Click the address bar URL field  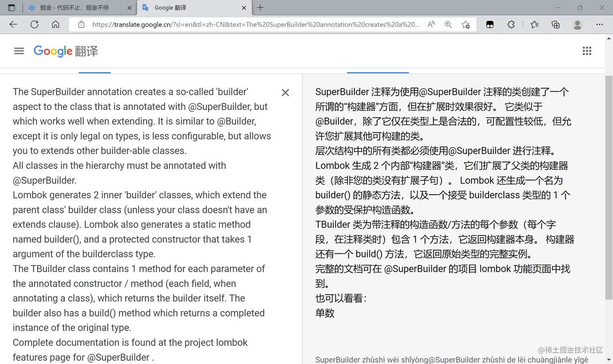click(x=256, y=24)
